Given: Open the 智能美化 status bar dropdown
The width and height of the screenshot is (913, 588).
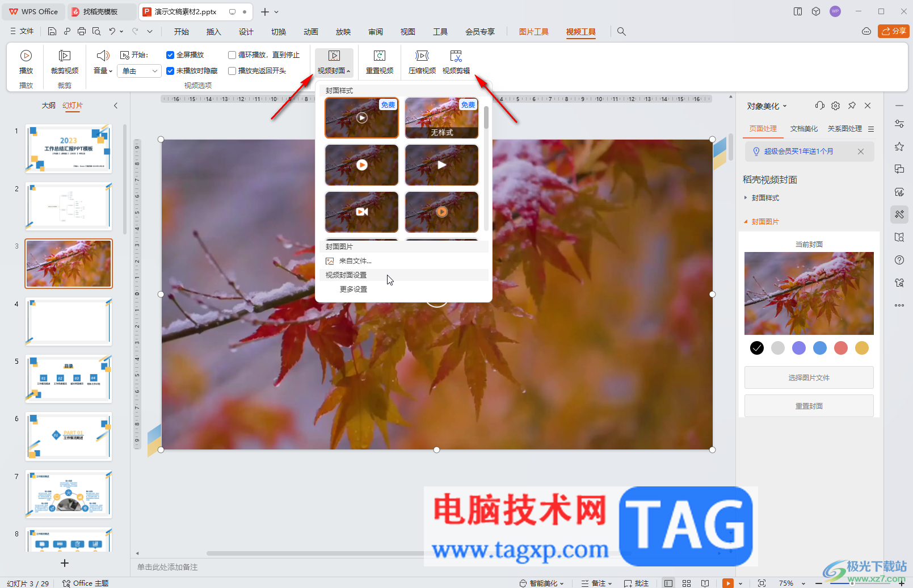Looking at the screenshot, I should point(541,583).
